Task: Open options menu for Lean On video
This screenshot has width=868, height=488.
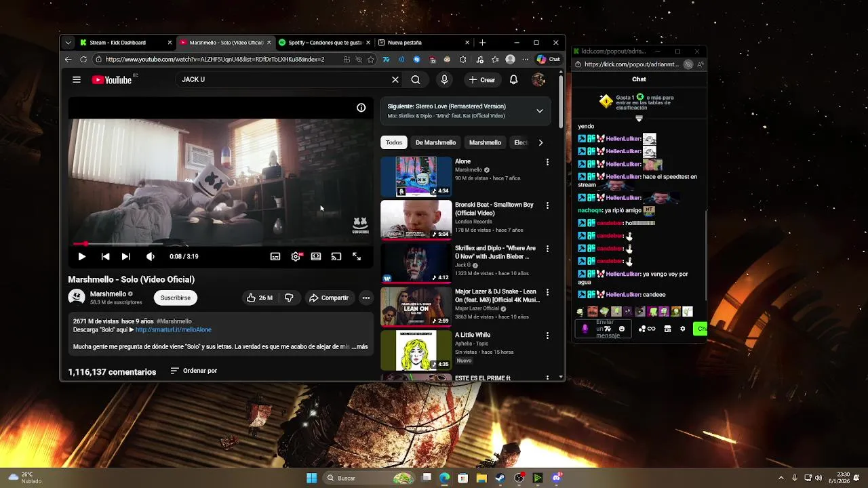Action: [547, 292]
